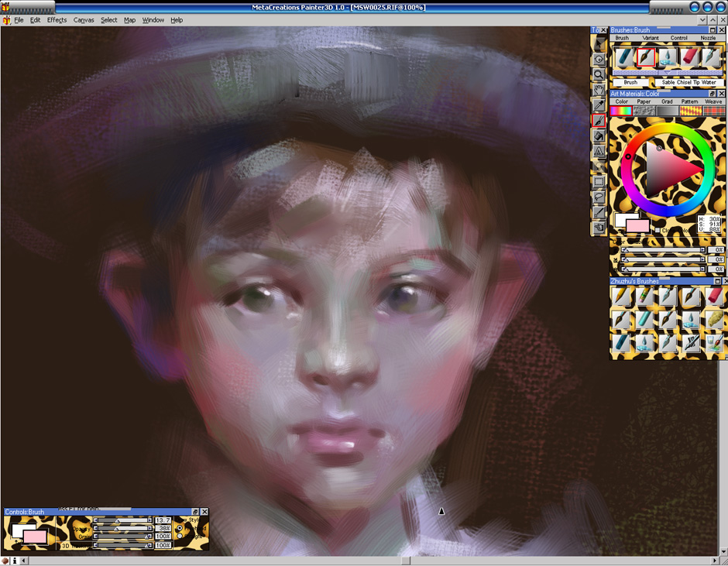Click the pink primary color swatch in Art Materials

point(637,226)
